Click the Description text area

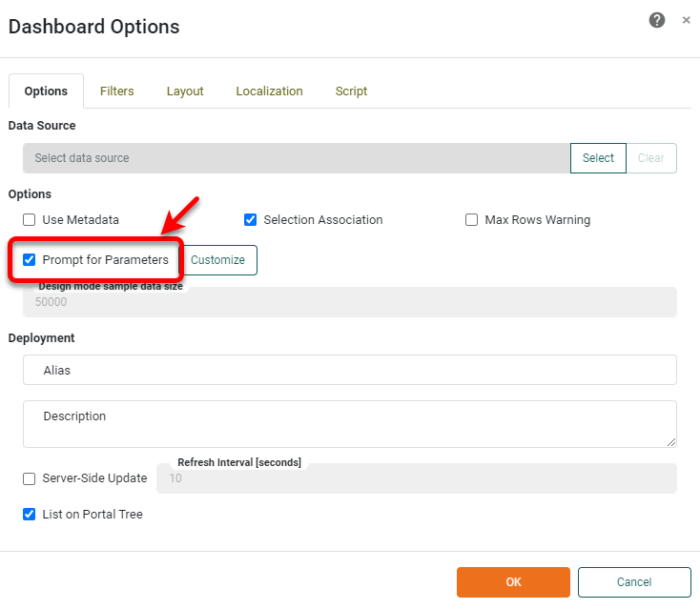(349, 423)
